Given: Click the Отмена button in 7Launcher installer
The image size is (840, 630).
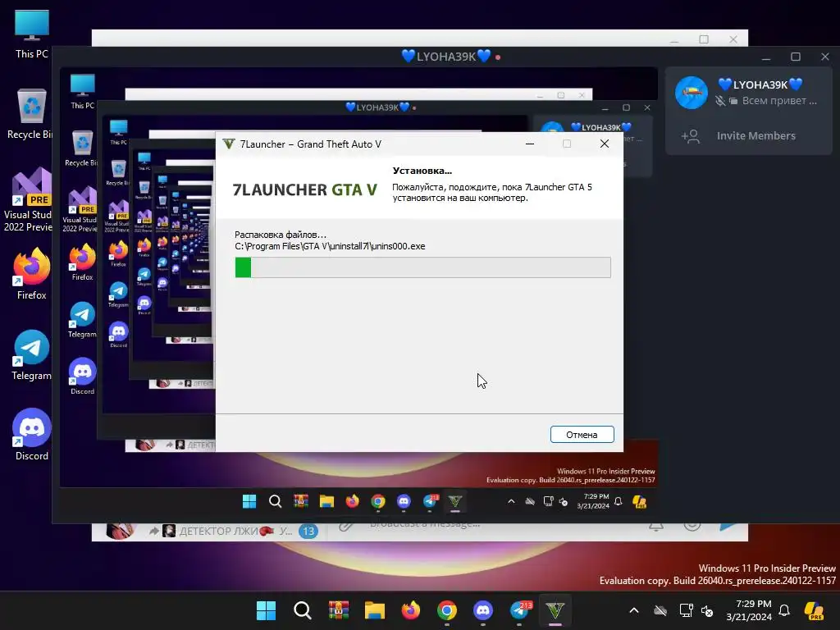Looking at the screenshot, I should [582, 435].
